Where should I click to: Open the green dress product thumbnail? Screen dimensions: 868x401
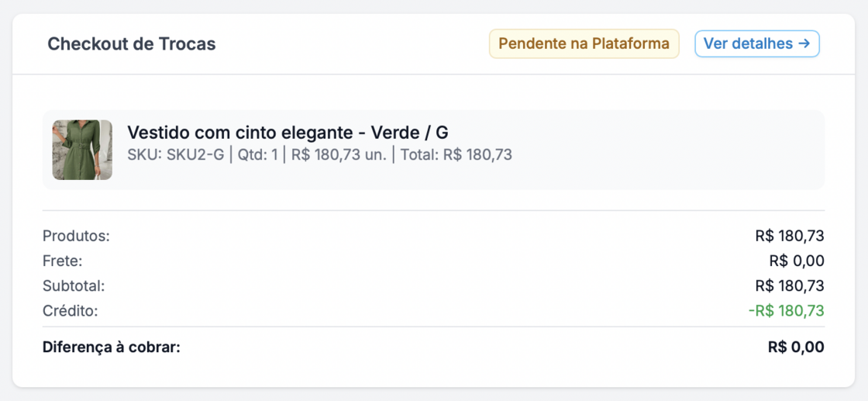point(82,150)
